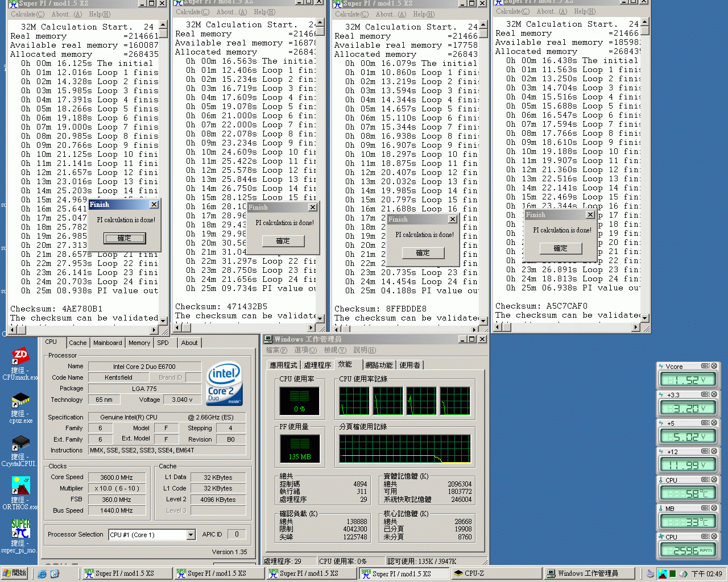728x582 pixels.
Task: Click the CPU-Z Voltage value 3.040 v
Action: pos(181,400)
